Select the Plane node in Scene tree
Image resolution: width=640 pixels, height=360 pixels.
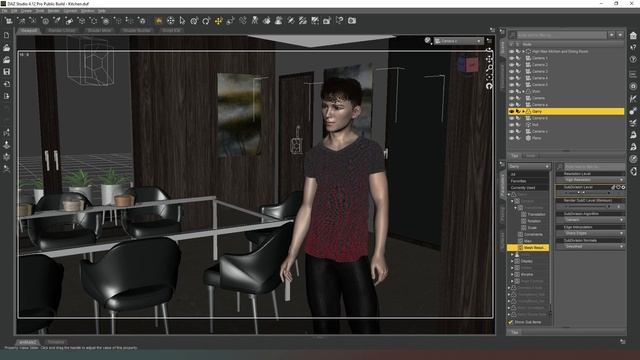click(x=536, y=138)
